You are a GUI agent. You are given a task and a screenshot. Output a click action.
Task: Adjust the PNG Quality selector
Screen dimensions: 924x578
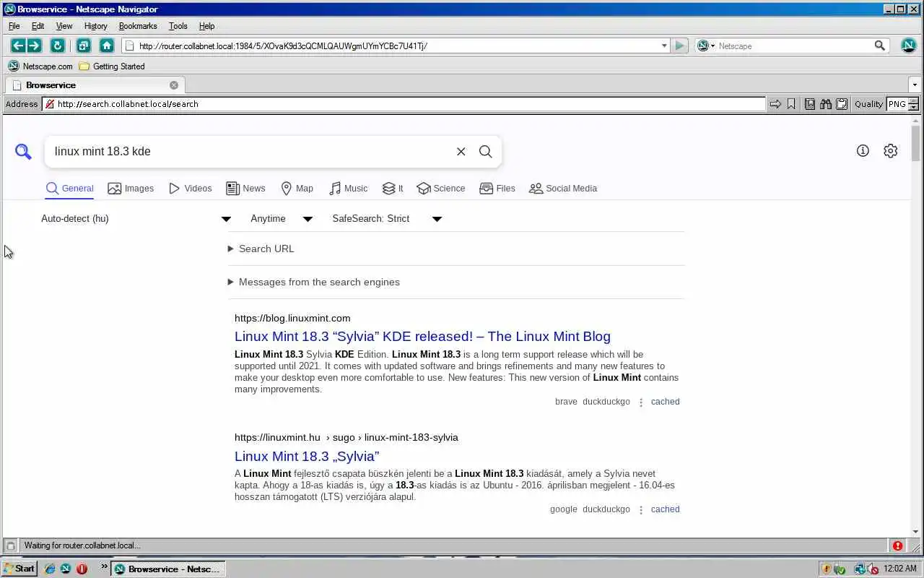click(x=902, y=104)
